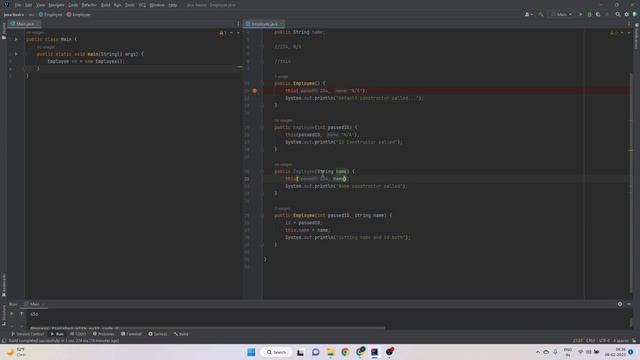Build the project with the hammer icon
The image size is (640, 360).
[541, 14]
